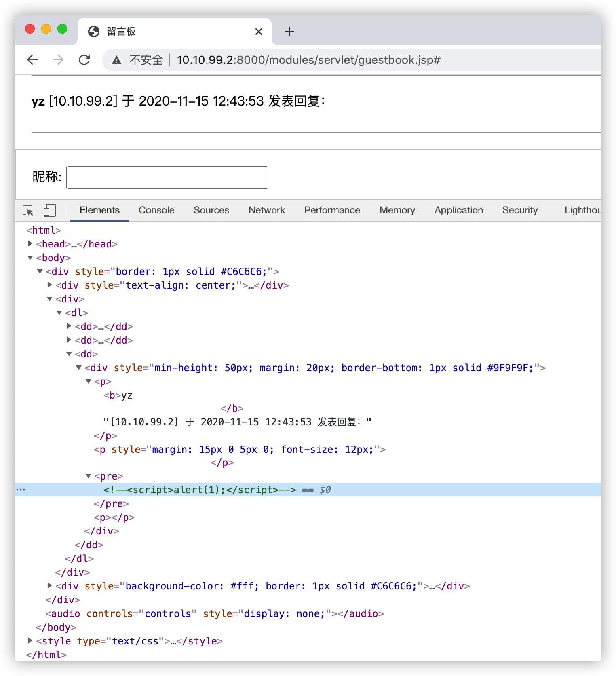Open the Sources tab
Image resolution: width=616 pixels, height=676 pixels.
[211, 210]
